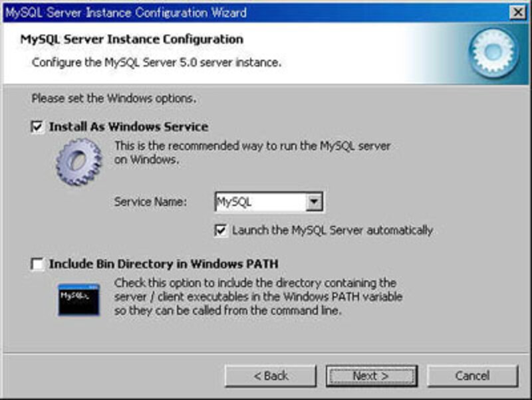The image size is (532, 400).
Task: Go to the previous step with Back
Action: point(271,376)
